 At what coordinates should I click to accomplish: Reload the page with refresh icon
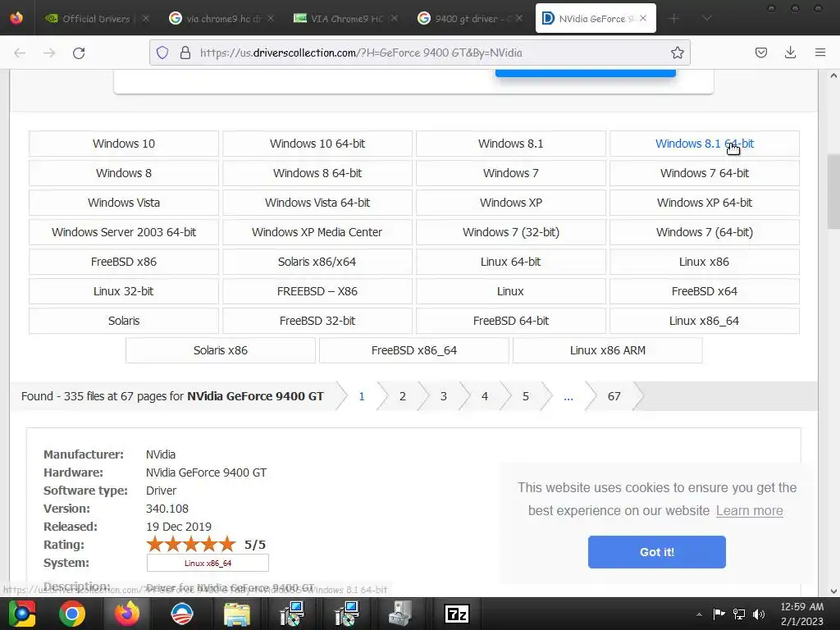tap(79, 52)
